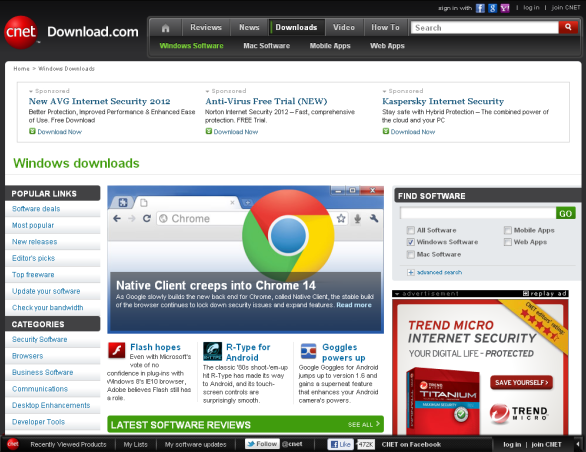Open the Video tab

point(344,28)
